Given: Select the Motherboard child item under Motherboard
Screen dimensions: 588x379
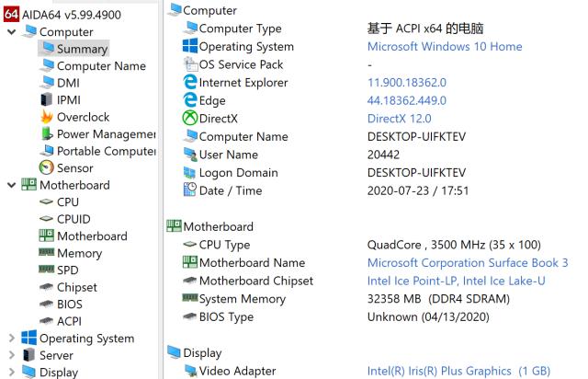Looking at the screenshot, I should (x=92, y=235).
